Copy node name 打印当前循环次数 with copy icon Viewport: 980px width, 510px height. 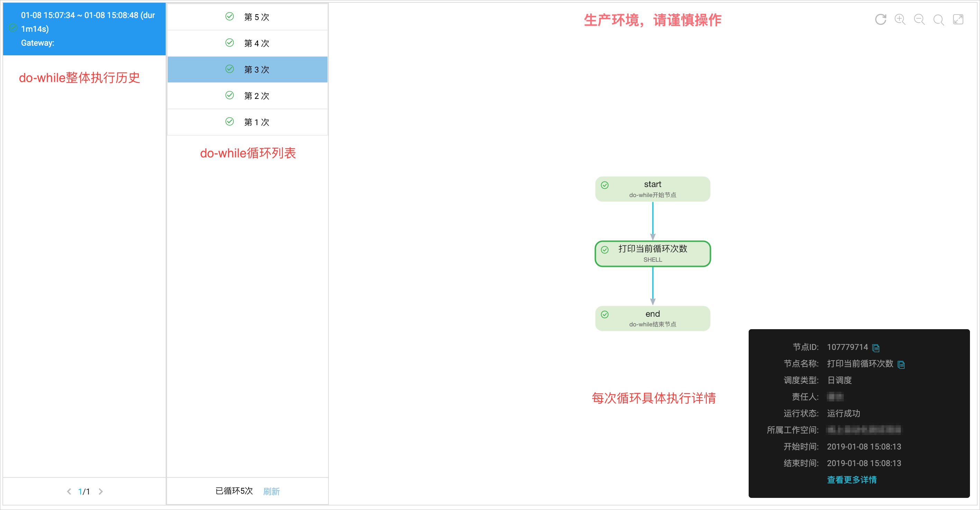(x=901, y=364)
